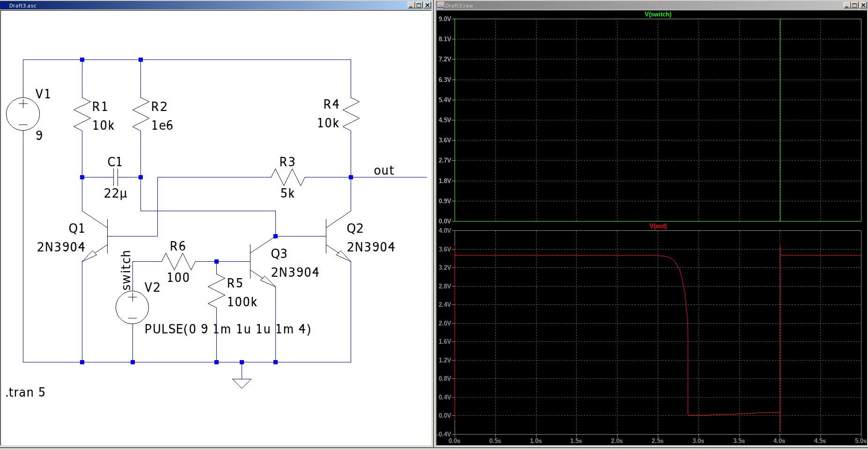Select the Q1 transistor symbol
Image resolution: width=868 pixels, height=450 pixels.
tap(95, 236)
